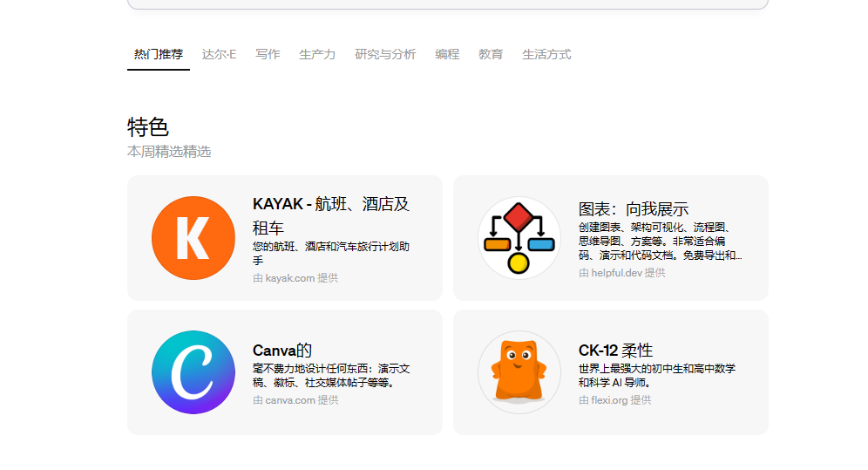Go to the 生产力 tab
Image resolution: width=868 pixels, height=470 pixels.
click(x=317, y=54)
